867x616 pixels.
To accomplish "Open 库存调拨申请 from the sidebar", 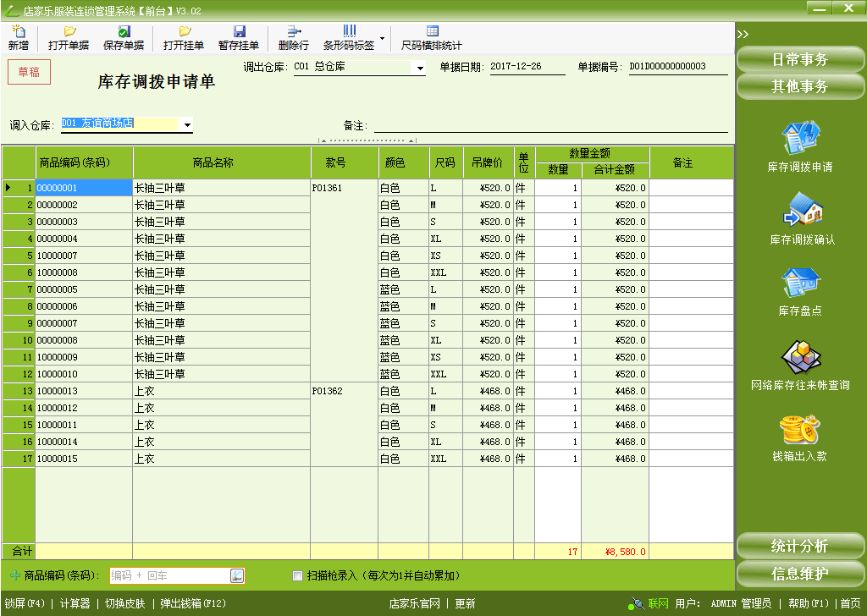I will click(800, 147).
